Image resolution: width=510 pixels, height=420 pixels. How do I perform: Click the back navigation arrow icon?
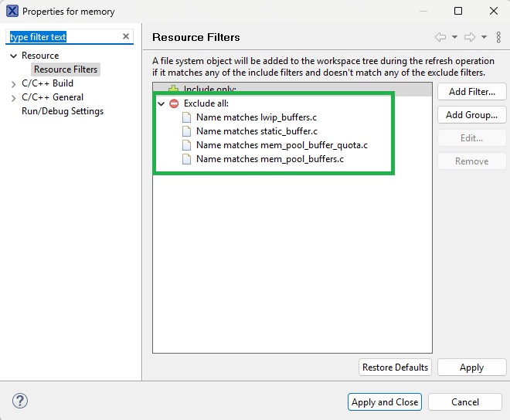[x=440, y=37]
